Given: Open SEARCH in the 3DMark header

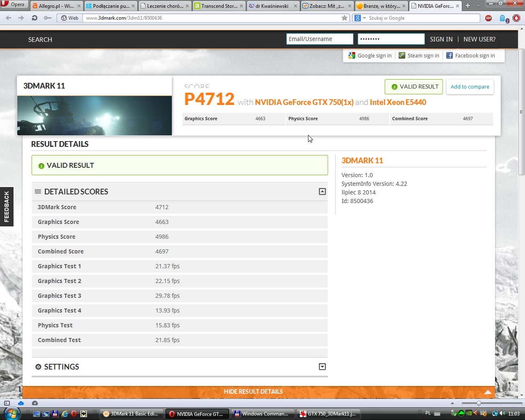Looking at the screenshot, I should (40, 40).
